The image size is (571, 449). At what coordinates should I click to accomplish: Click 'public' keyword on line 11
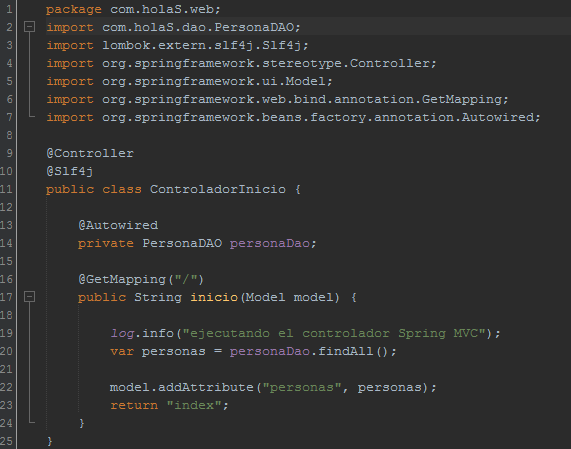pos(70,190)
